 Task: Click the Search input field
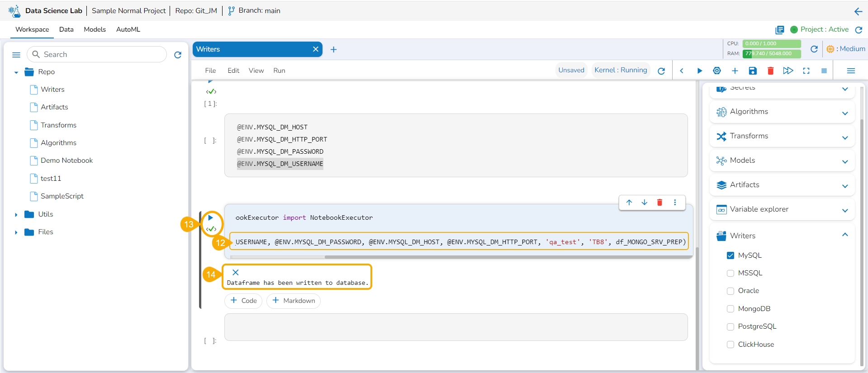(102, 54)
